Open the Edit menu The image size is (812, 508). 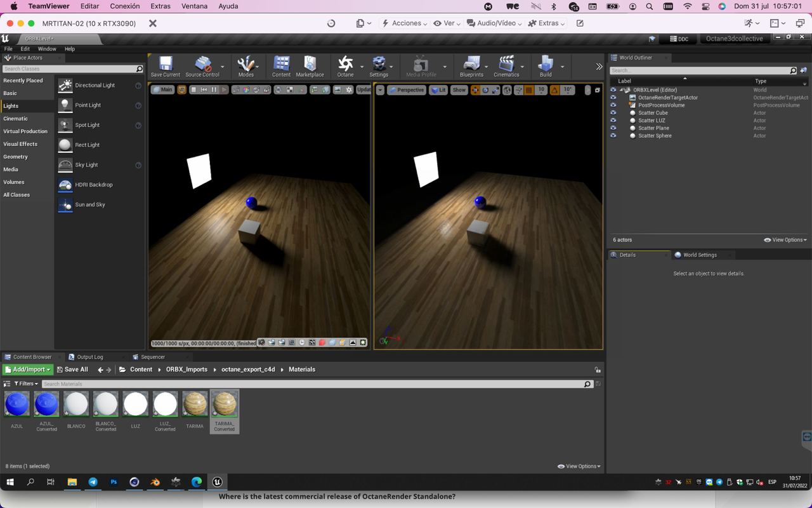click(25, 49)
